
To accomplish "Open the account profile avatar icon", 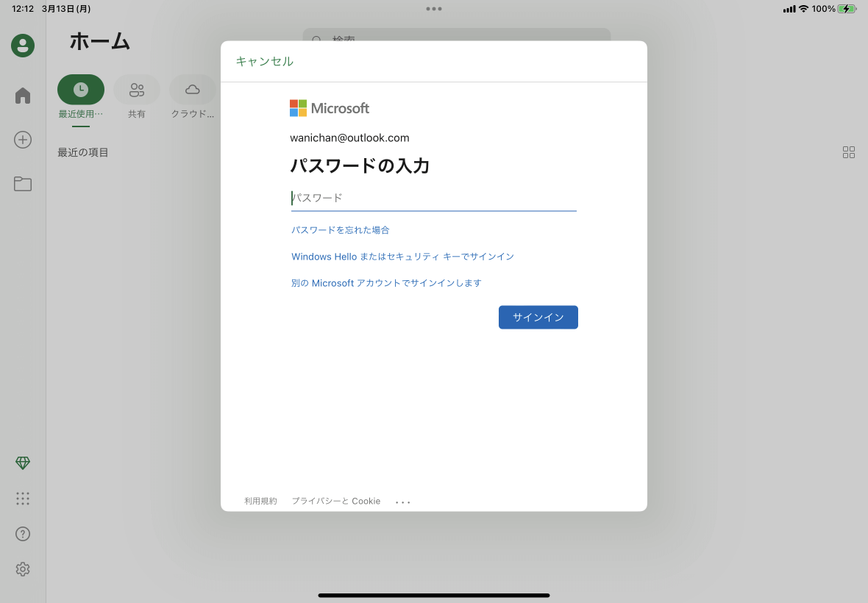I will pos(21,45).
